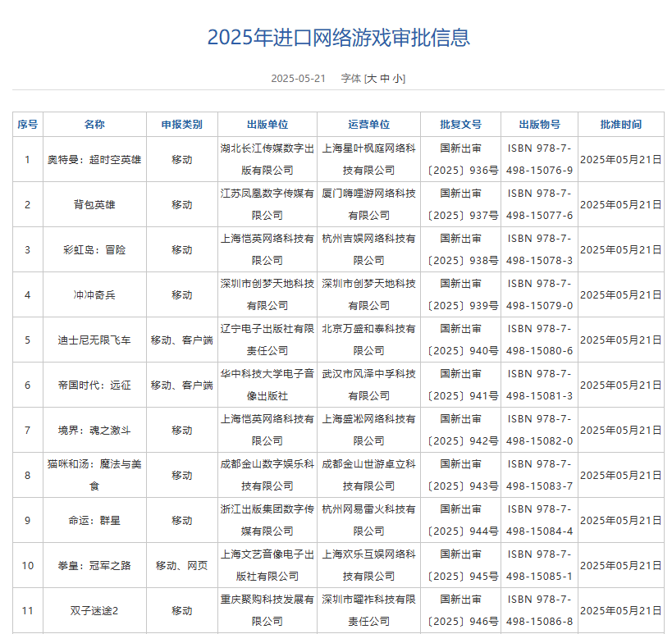Screen dimensions: 672x634
Task: Click serial number 11 cell
Action: click(x=27, y=610)
